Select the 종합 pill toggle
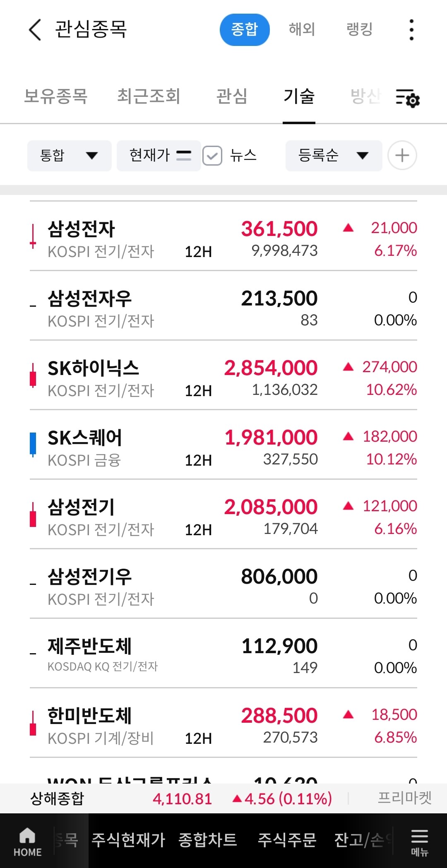This screenshot has height=868, width=447. tap(245, 30)
